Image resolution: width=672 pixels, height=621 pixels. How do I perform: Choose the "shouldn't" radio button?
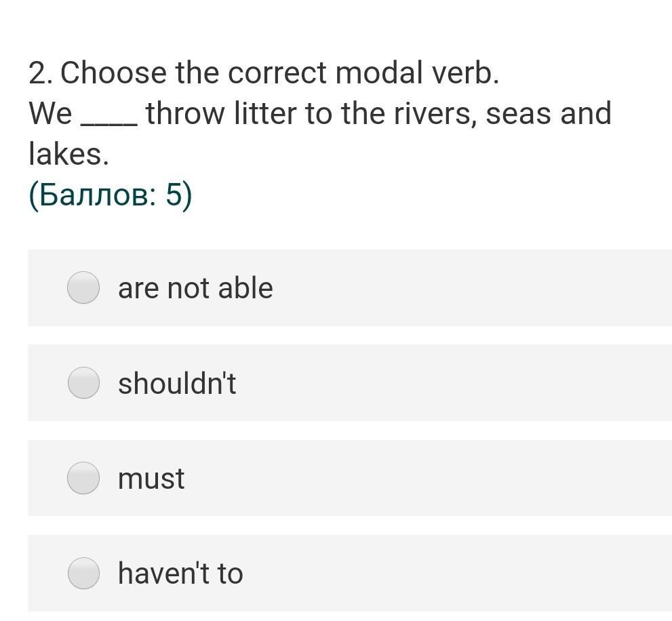pos(83,383)
